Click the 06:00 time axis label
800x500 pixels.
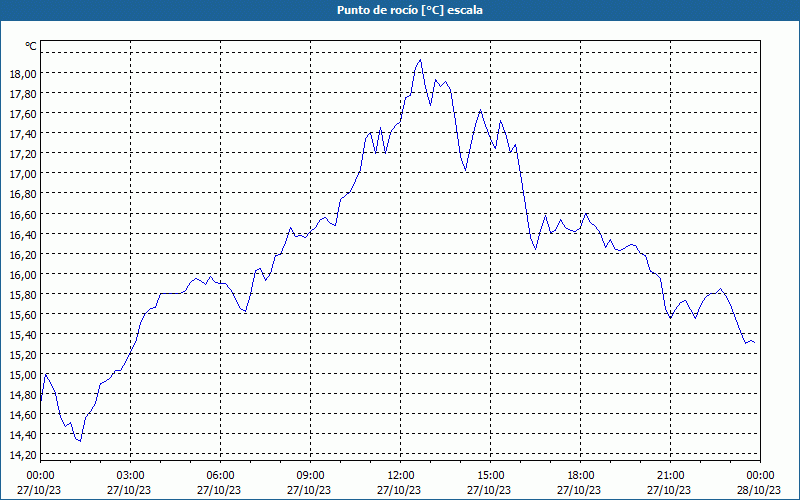[x=220, y=476]
